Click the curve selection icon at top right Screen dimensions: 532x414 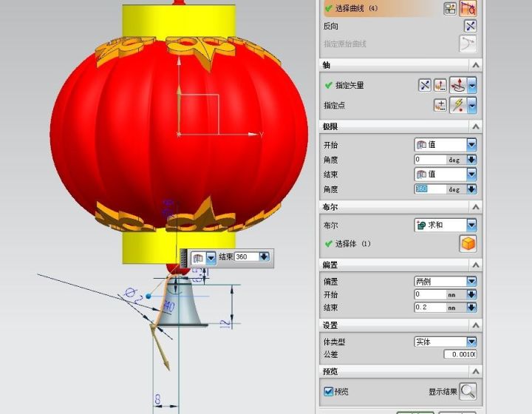(468, 8)
